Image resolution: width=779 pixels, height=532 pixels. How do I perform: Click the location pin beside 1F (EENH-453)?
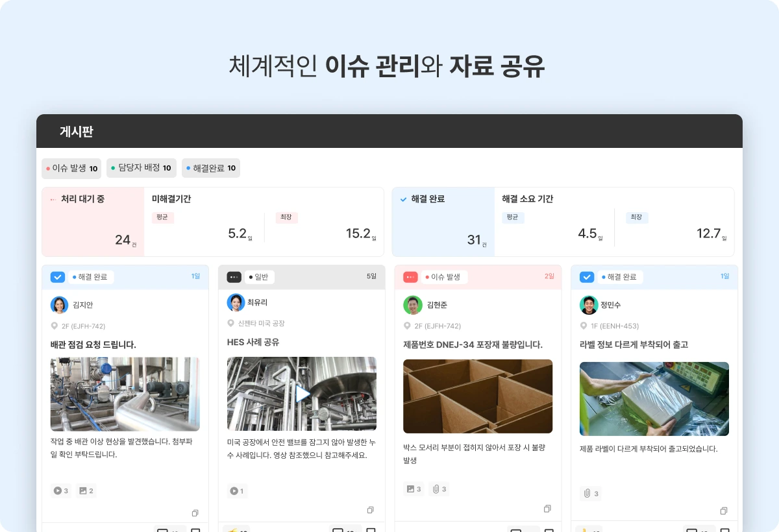coord(584,326)
